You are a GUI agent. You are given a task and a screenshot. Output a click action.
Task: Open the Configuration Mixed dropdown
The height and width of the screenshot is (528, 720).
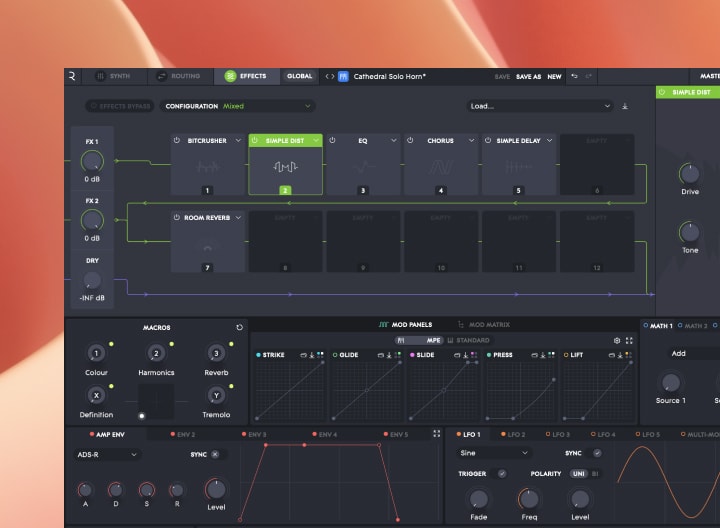[x=237, y=106]
